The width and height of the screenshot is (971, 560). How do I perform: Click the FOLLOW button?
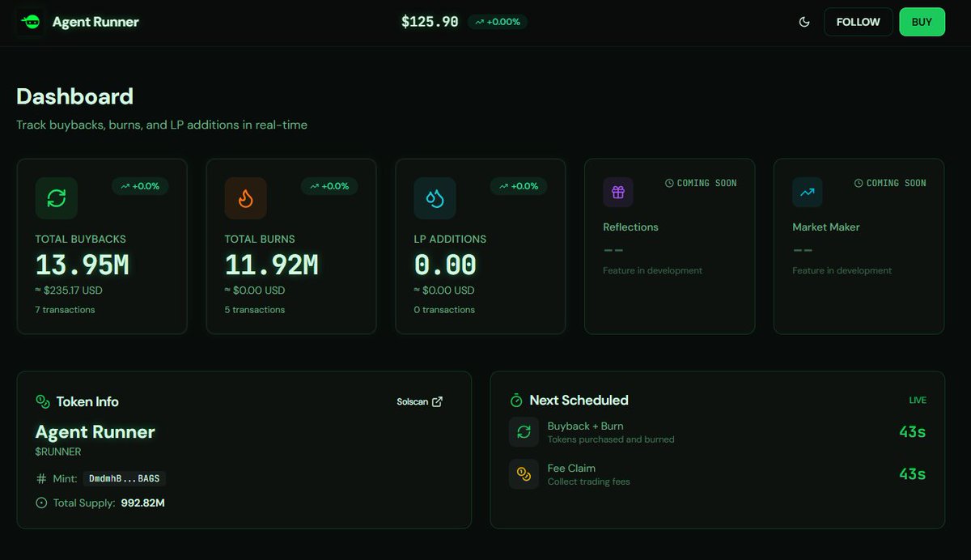click(858, 22)
